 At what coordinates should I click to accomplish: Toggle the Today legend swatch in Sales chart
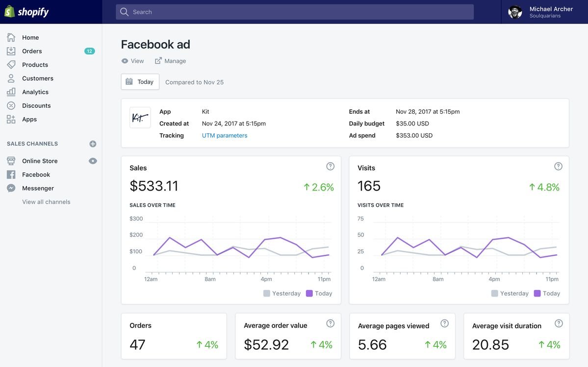click(x=309, y=294)
